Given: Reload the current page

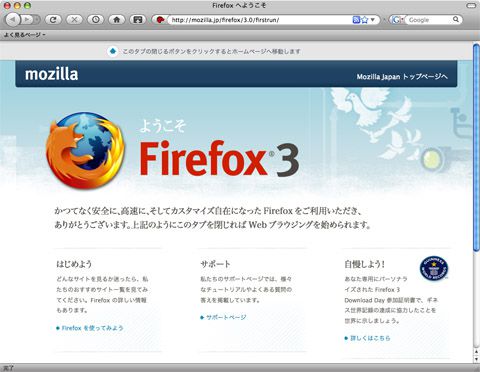Looking at the screenshot, I should 53,20.
